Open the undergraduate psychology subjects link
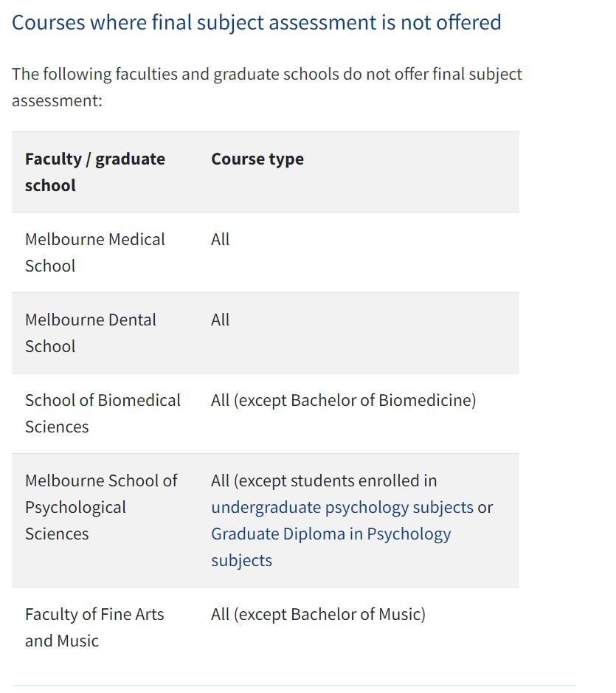 (x=342, y=508)
